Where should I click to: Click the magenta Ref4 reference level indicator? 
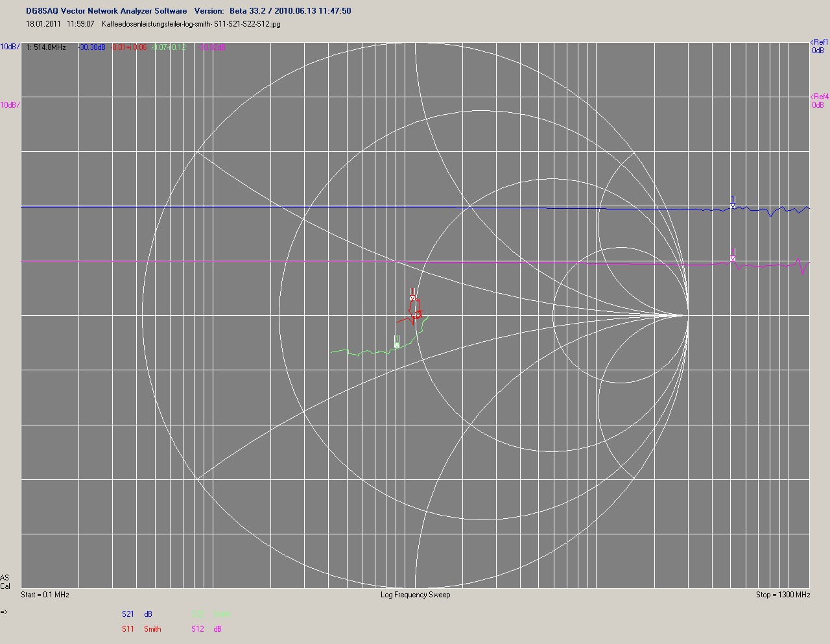click(819, 101)
